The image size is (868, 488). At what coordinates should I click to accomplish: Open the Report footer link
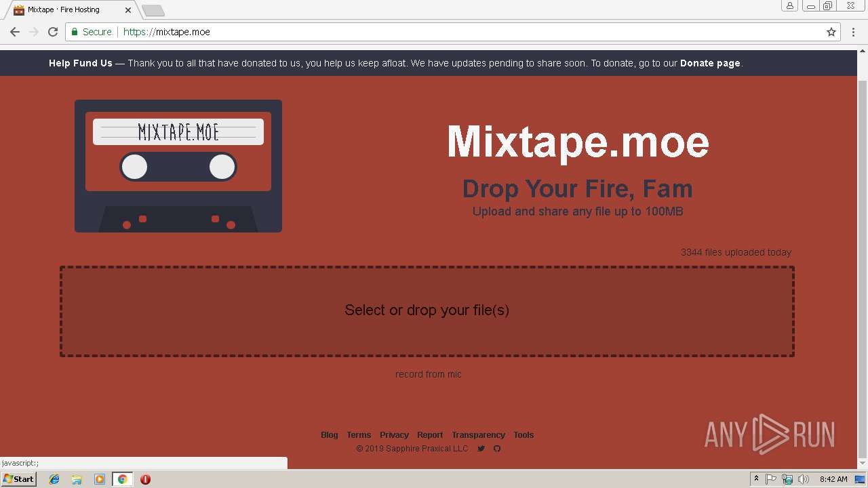click(430, 435)
